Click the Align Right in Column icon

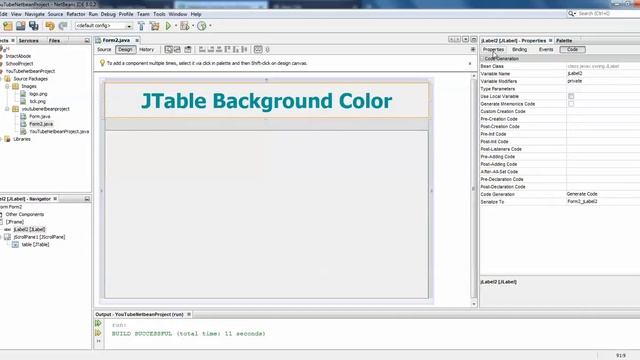[x=211, y=49]
